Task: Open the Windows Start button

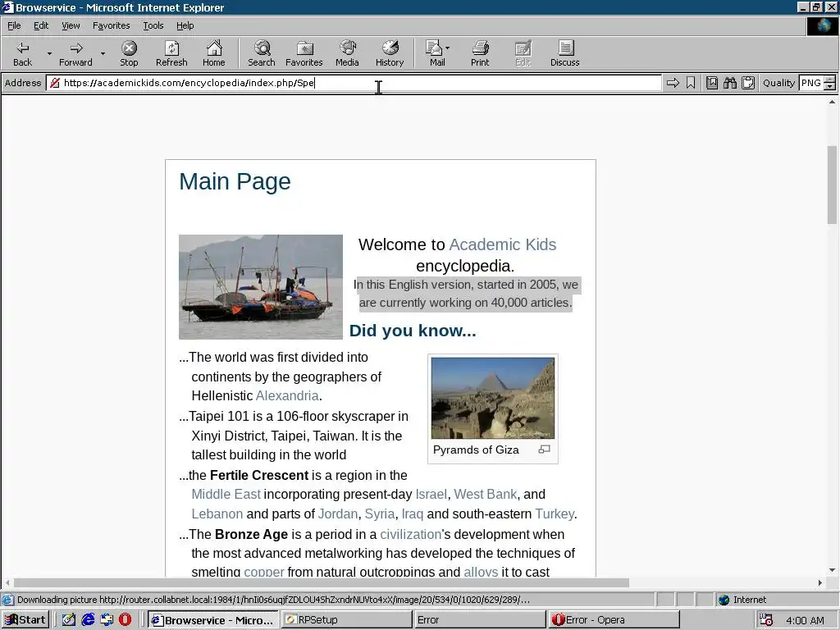Action: [25, 620]
